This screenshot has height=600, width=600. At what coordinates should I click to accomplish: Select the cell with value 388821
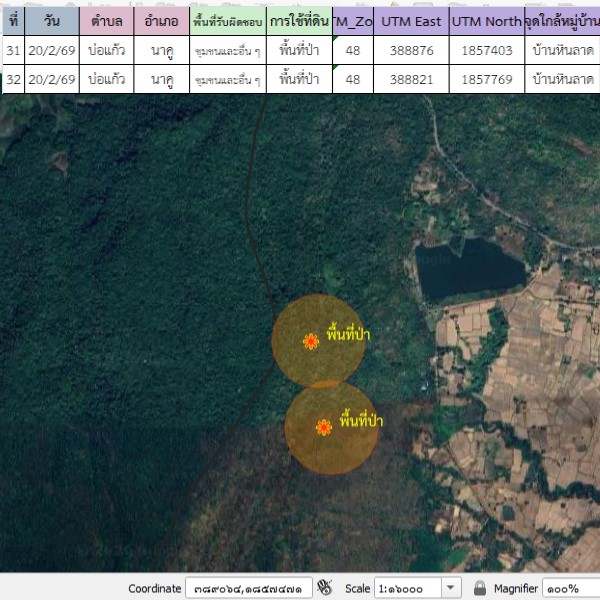pos(411,79)
